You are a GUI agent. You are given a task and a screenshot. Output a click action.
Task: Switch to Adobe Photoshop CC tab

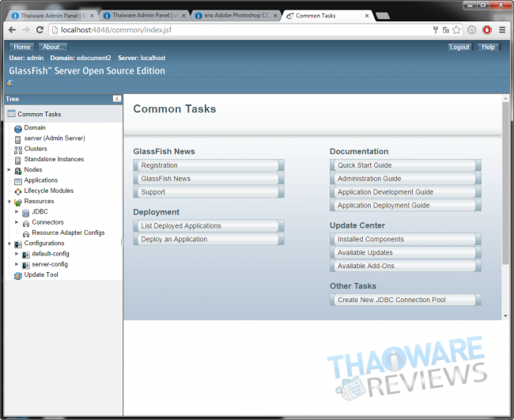click(x=236, y=15)
